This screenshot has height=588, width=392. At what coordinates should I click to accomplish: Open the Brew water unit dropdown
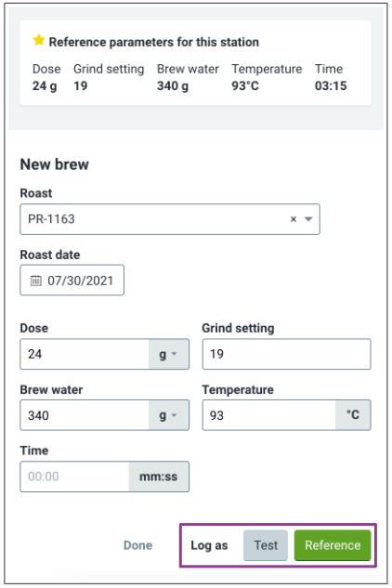click(x=169, y=415)
